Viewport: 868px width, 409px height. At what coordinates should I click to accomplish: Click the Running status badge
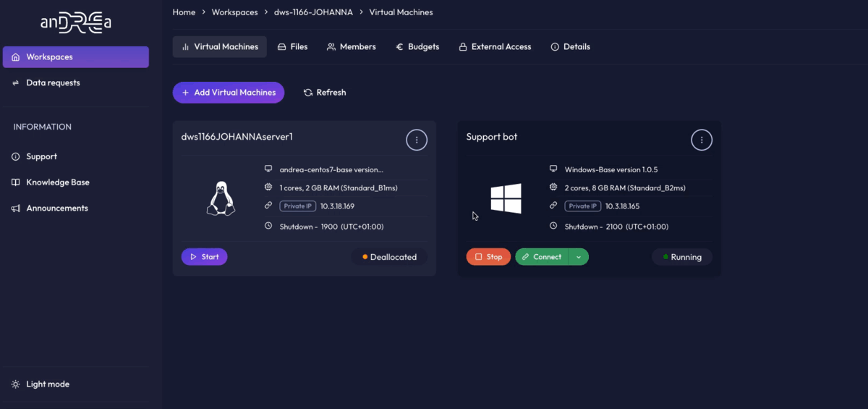click(682, 257)
